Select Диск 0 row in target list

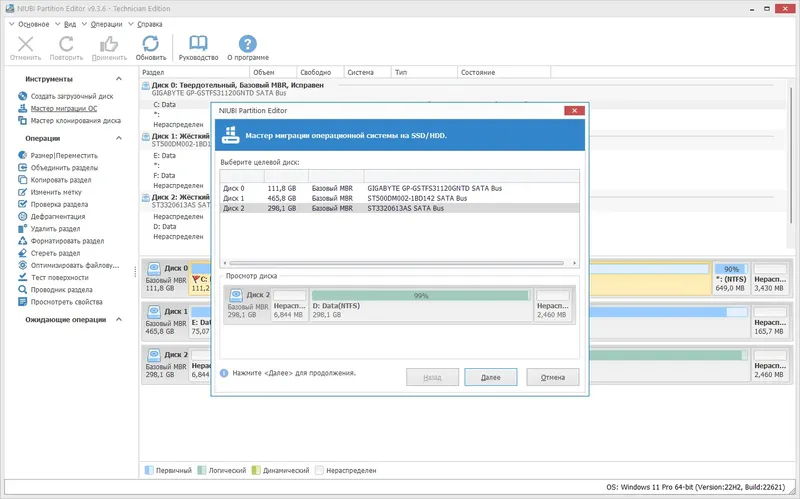point(399,188)
